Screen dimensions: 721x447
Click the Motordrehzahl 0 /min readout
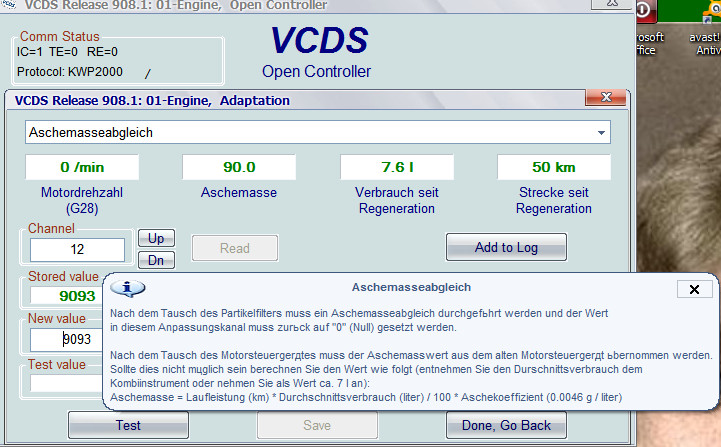[82, 167]
